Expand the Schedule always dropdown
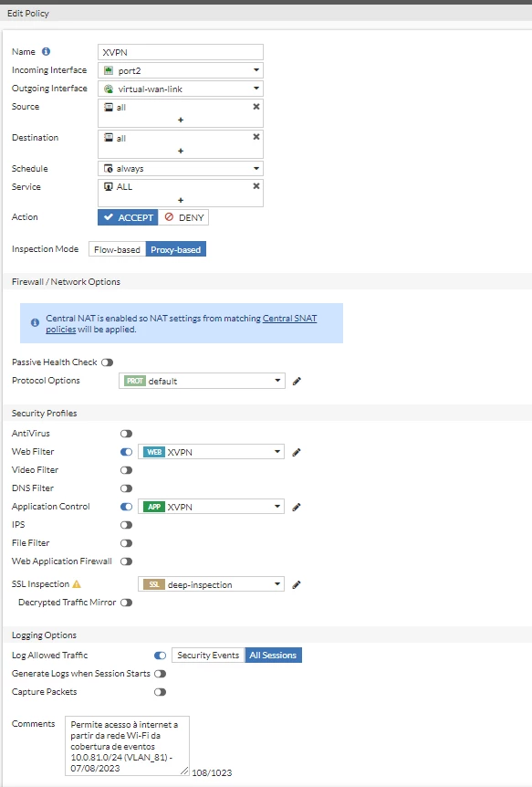Image resolution: width=532 pixels, height=787 pixels. (x=181, y=169)
